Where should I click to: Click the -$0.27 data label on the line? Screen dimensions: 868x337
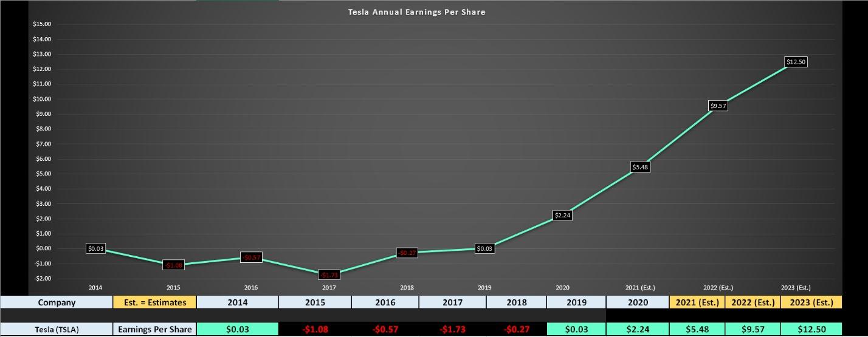point(407,253)
